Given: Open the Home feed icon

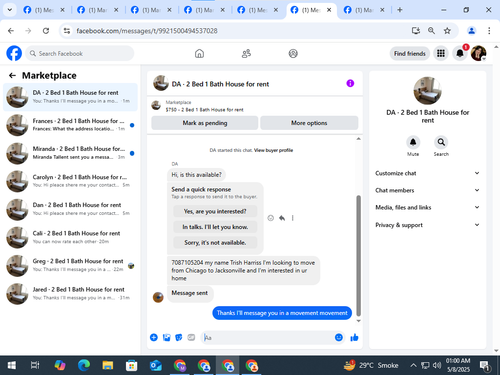Looking at the screenshot, I should point(199,53).
